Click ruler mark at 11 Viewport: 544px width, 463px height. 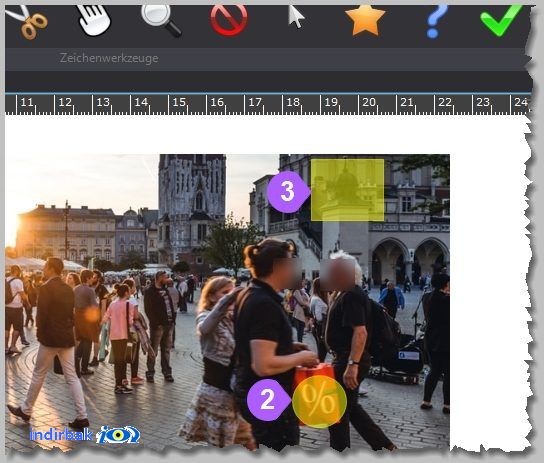(x=27, y=102)
